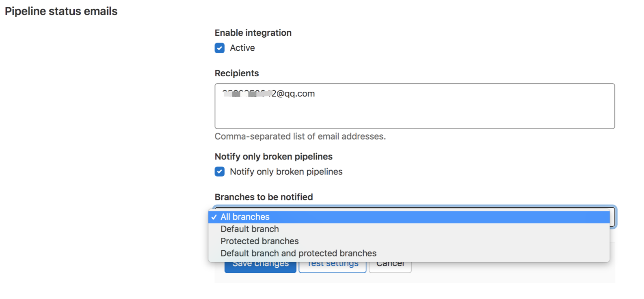Click the Recipients field label
Image resolution: width=644 pixels, height=299 pixels.
(237, 73)
